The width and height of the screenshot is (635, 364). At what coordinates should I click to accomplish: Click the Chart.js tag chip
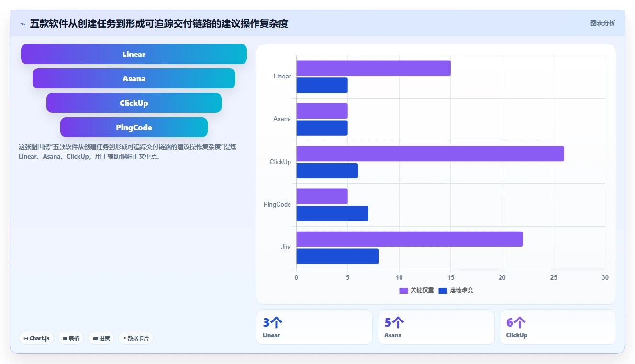[37, 338]
